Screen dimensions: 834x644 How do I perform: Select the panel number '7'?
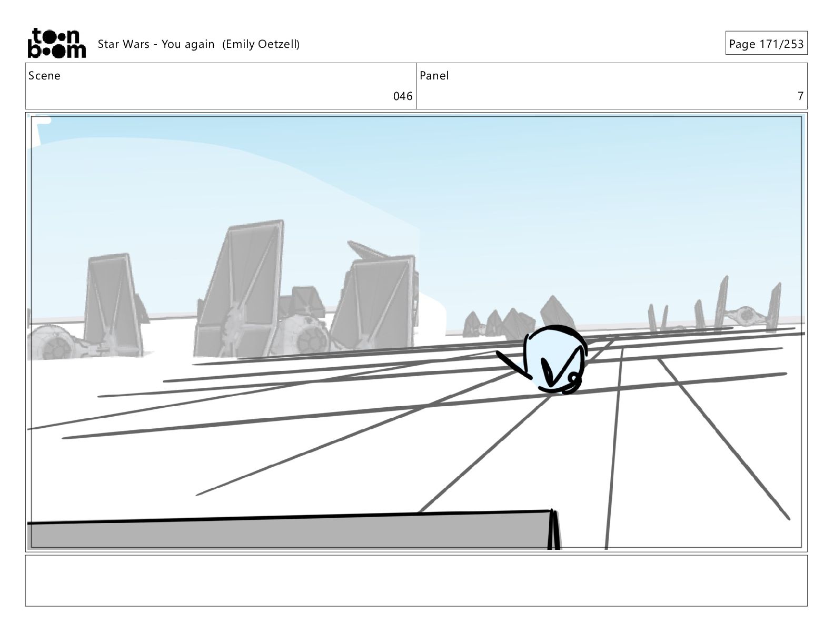[800, 96]
